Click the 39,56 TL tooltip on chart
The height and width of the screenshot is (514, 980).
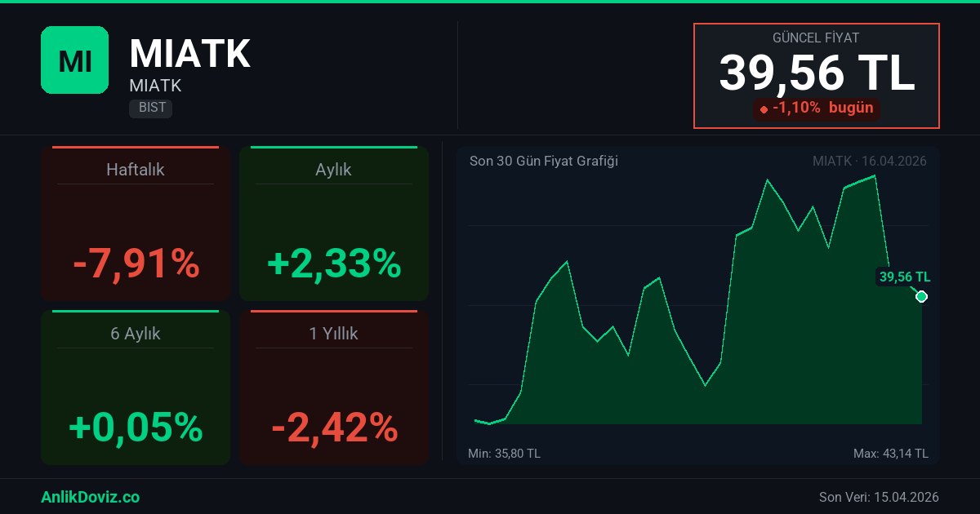tap(904, 277)
